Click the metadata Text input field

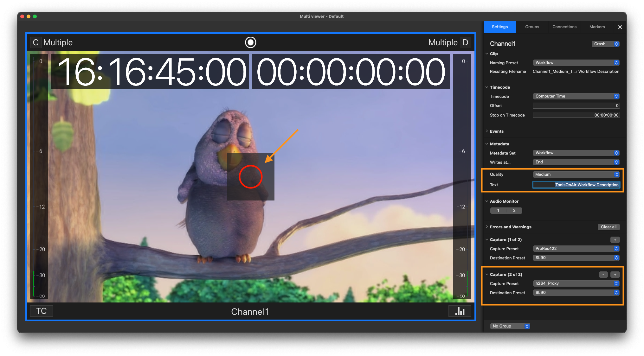pos(576,185)
